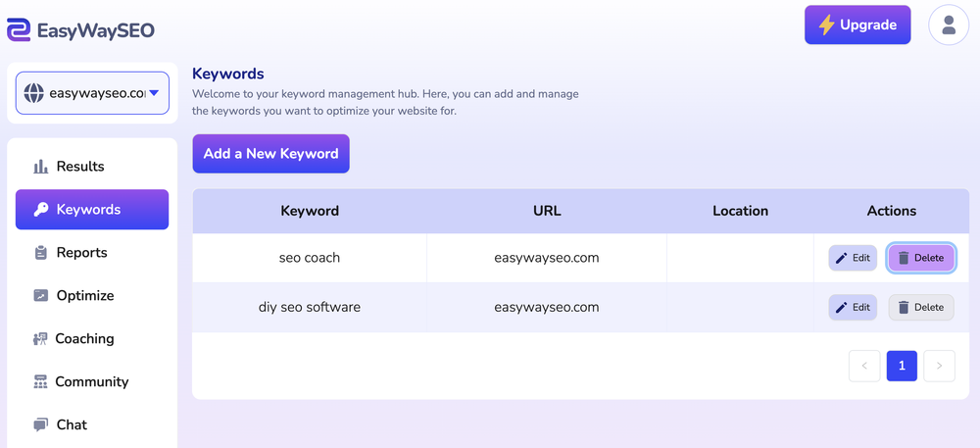Click the Keywords page heading
The width and height of the screenshot is (980, 448).
[x=228, y=74]
